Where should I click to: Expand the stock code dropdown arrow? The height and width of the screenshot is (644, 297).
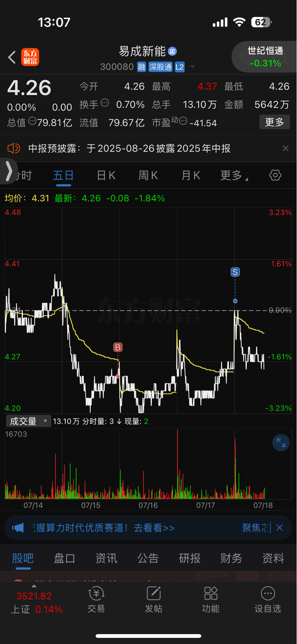[192, 67]
